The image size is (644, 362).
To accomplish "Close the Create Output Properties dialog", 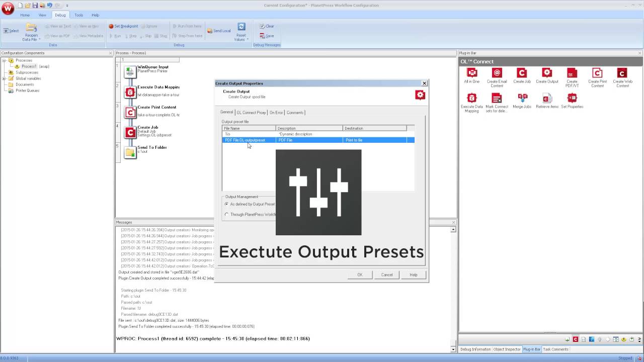I will (x=424, y=83).
